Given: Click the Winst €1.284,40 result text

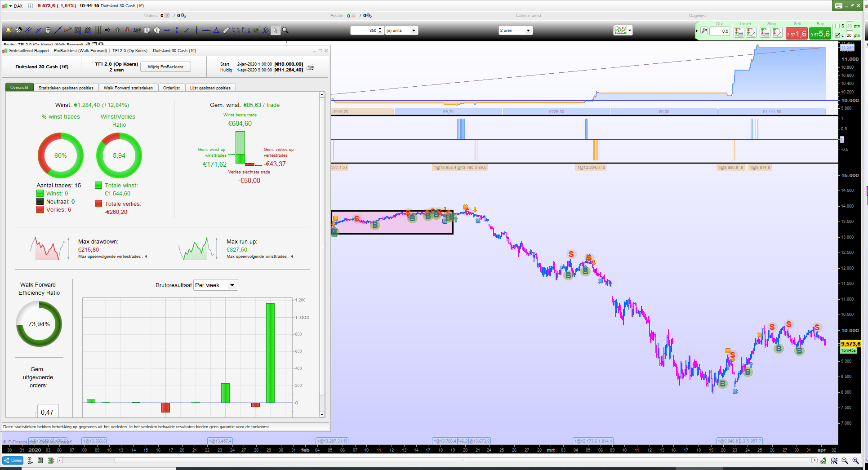Looking at the screenshot, I should (x=92, y=105).
